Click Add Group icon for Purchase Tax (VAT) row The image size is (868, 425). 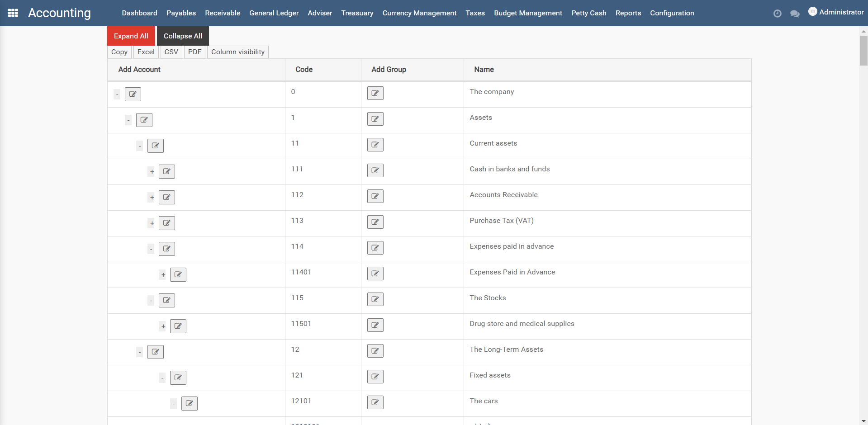pos(375,222)
